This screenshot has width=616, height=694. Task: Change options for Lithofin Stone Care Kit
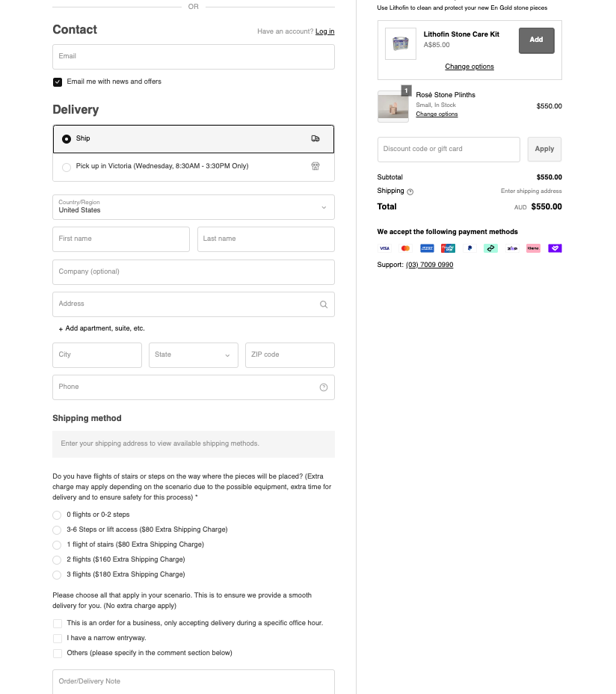[x=469, y=67]
